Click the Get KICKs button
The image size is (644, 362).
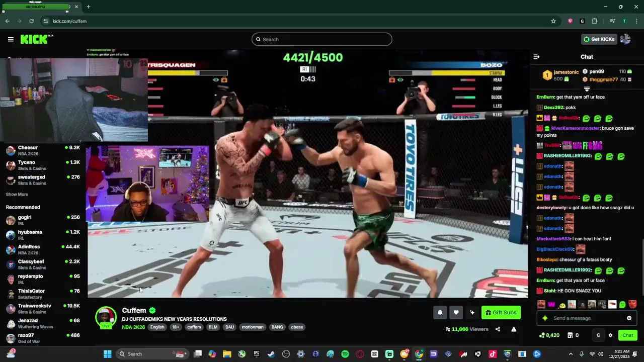pyautogui.click(x=599, y=39)
